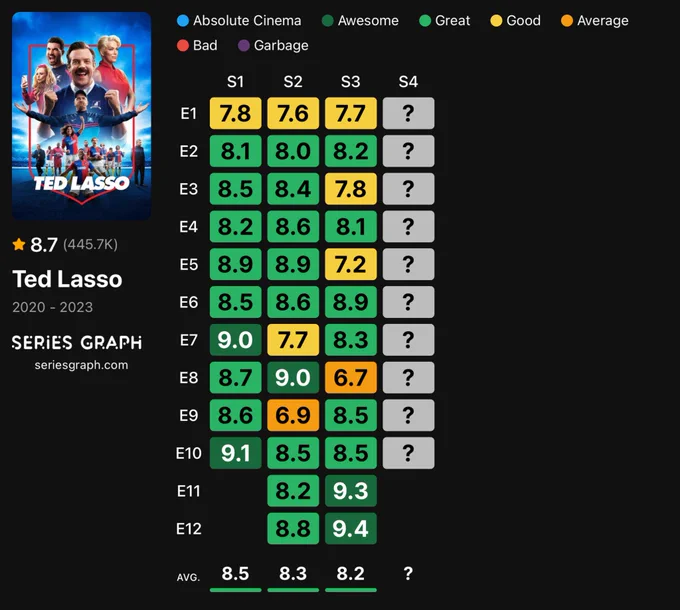This screenshot has width=680, height=610.
Task: Open S2 E11 cell rated 8.2
Action: [x=293, y=491]
